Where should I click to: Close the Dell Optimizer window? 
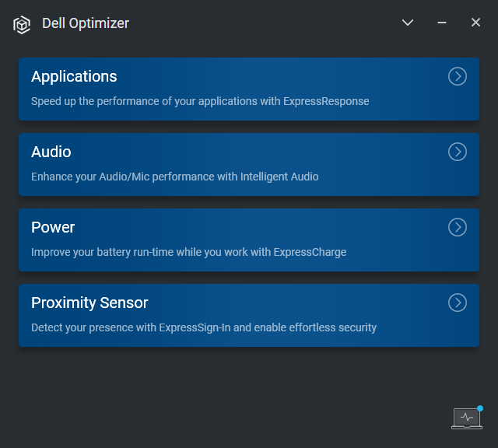(x=476, y=23)
